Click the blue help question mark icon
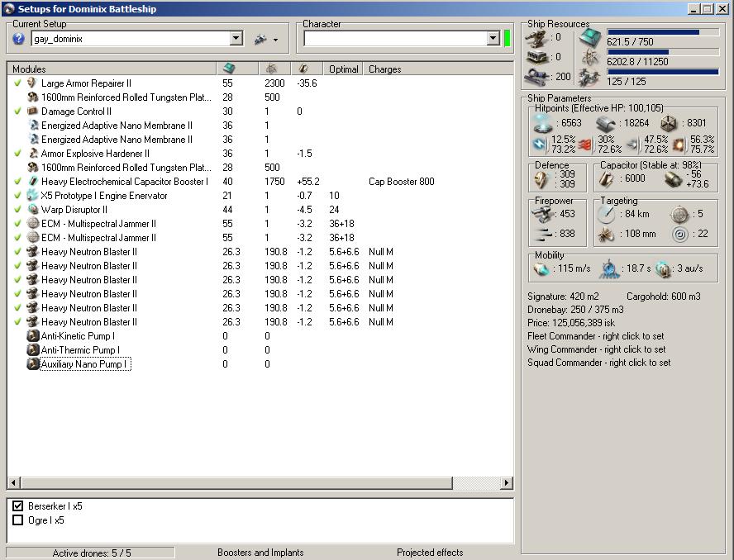Image resolution: width=734 pixels, height=560 pixels. click(19, 39)
